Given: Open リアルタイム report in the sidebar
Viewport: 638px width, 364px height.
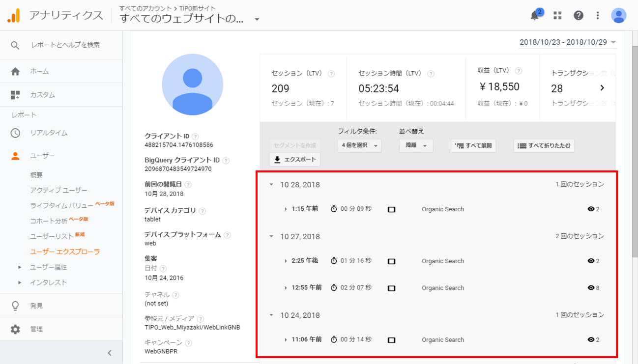Looking at the screenshot, I should pyautogui.click(x=49, y=133).
